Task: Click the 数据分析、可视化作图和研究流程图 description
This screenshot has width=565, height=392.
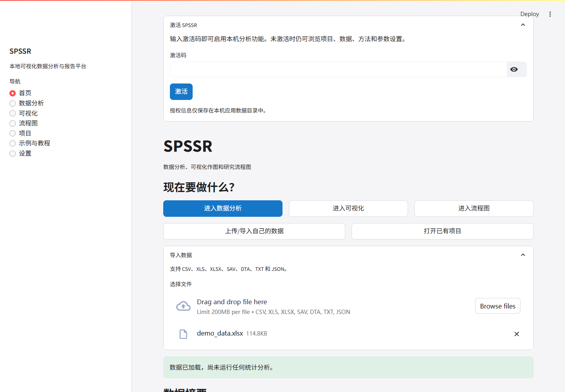Action: [x=207, y=167]
